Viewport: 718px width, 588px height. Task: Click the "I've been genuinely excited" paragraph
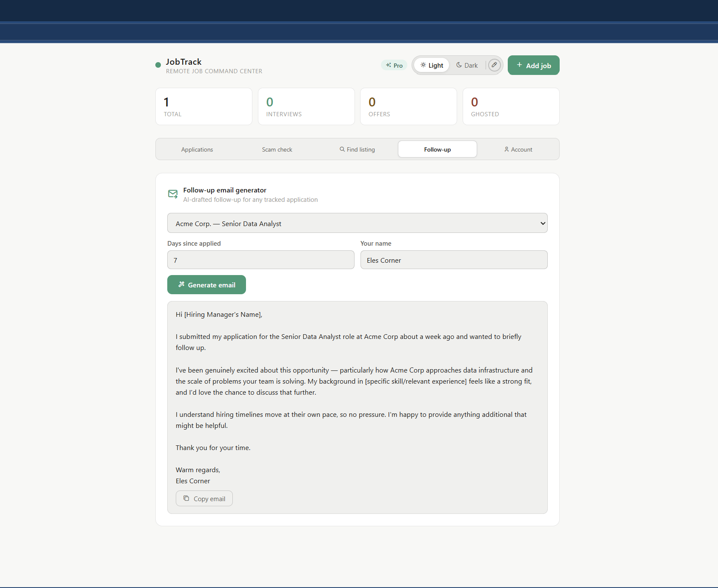pos(354,381)
